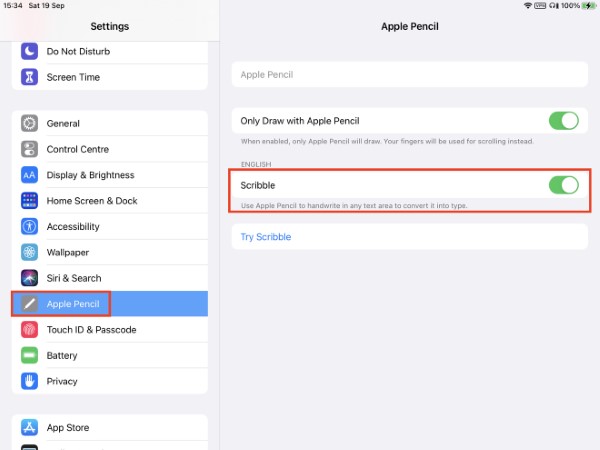Open Home Screen & Dock settings
Image resolution: width=600 pixels, height=450 pixels.
(x=92, y=201)
